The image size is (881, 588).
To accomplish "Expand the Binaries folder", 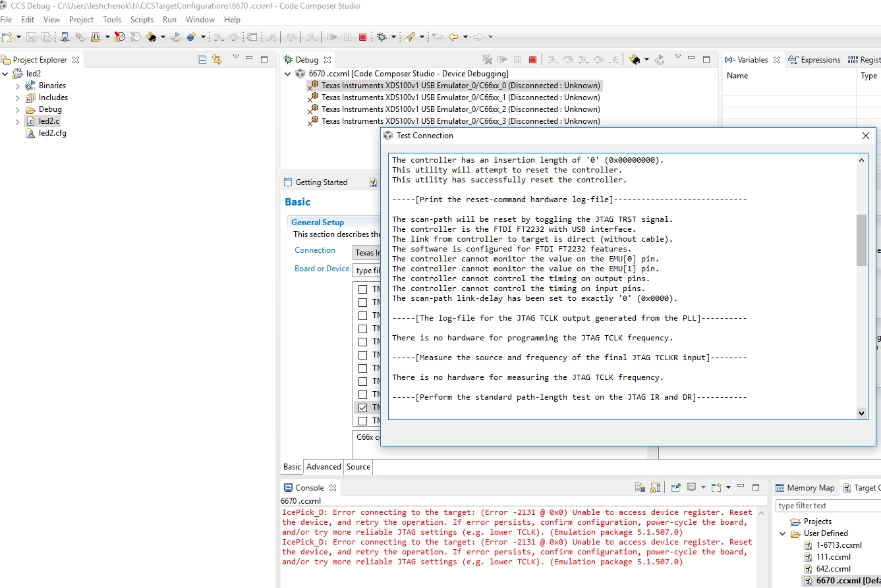I will pyautogui.click(x=18, y=86).
